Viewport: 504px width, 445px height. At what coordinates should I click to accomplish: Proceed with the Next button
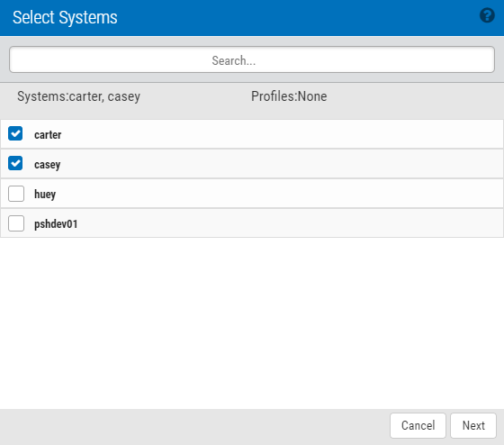point(473,425)
